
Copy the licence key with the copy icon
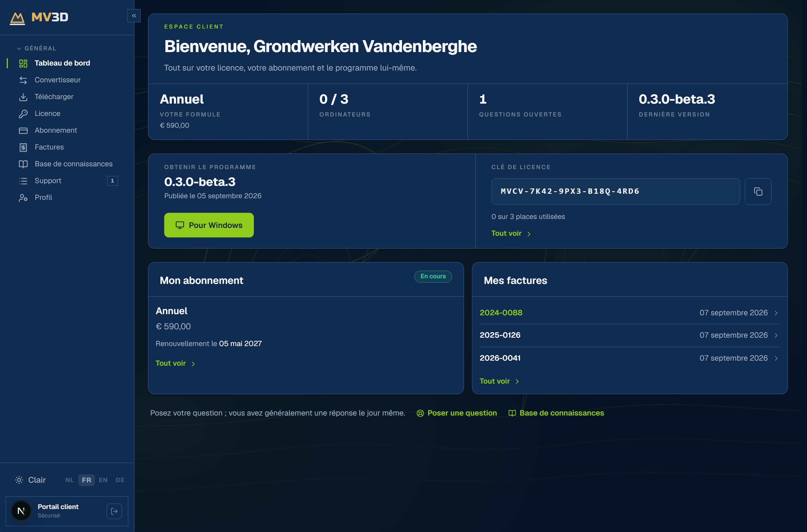(x=758, y=191)
